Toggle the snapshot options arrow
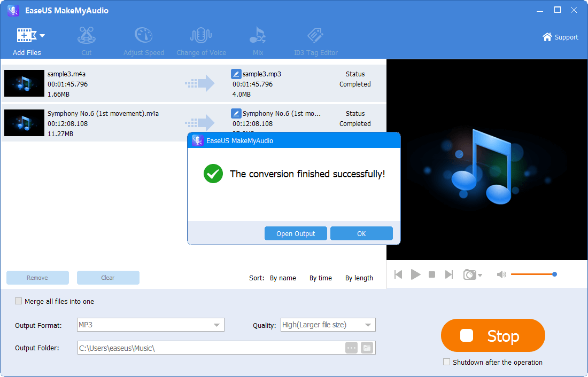 (x=479, y=276)
